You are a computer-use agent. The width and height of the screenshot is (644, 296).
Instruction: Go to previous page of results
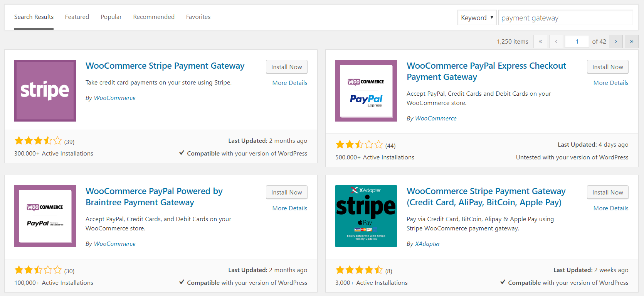(x=556, y=41)
